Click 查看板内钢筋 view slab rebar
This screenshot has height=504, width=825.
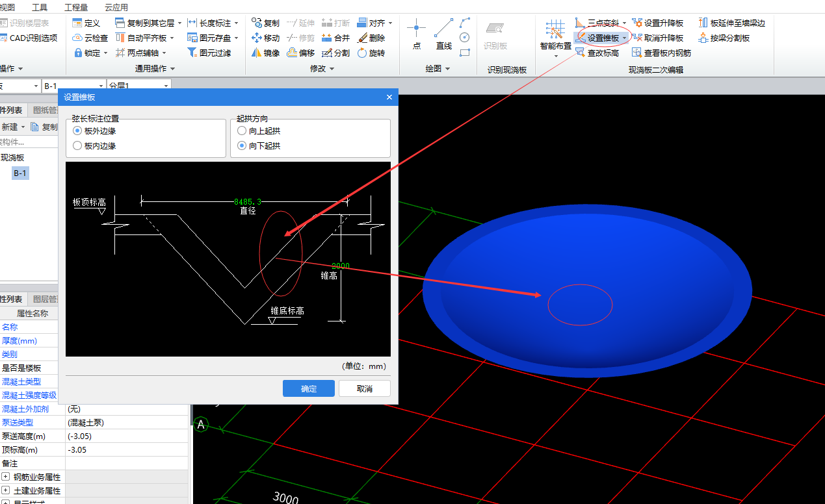(662, 53)
